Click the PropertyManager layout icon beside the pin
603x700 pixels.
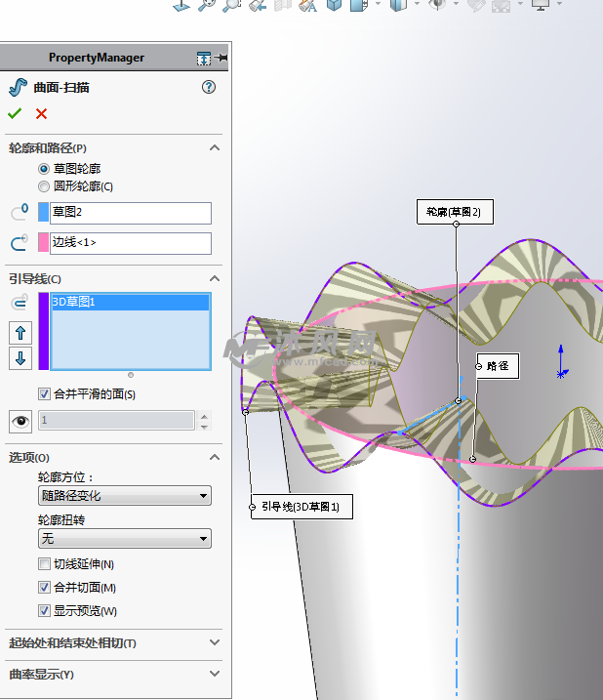203,59
